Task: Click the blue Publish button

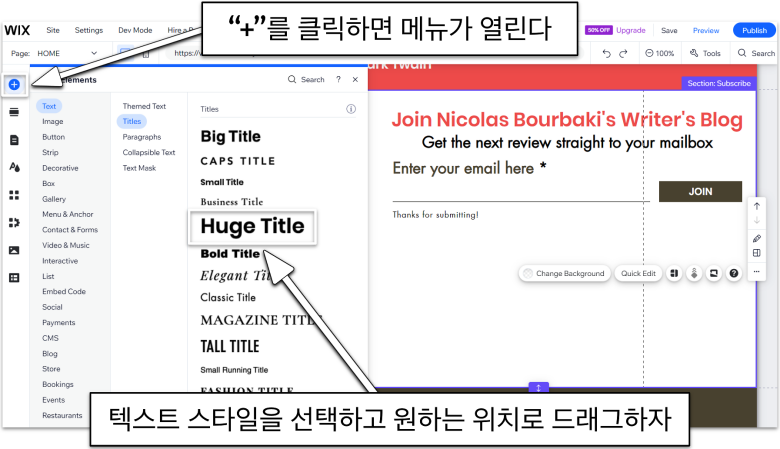Action: [754, 31]
